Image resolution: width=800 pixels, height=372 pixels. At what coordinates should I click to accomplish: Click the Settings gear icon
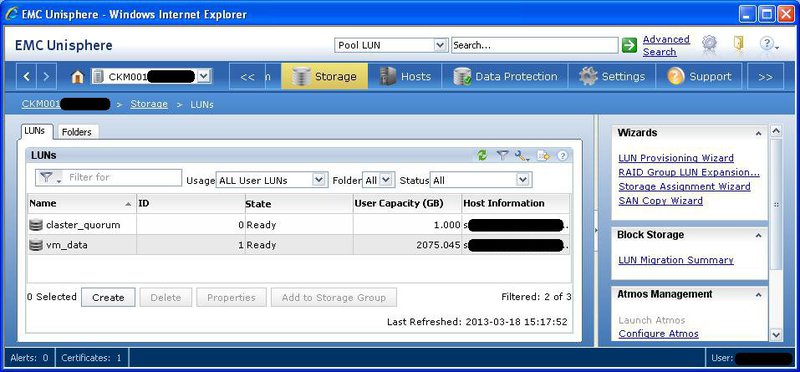point(588,77)
